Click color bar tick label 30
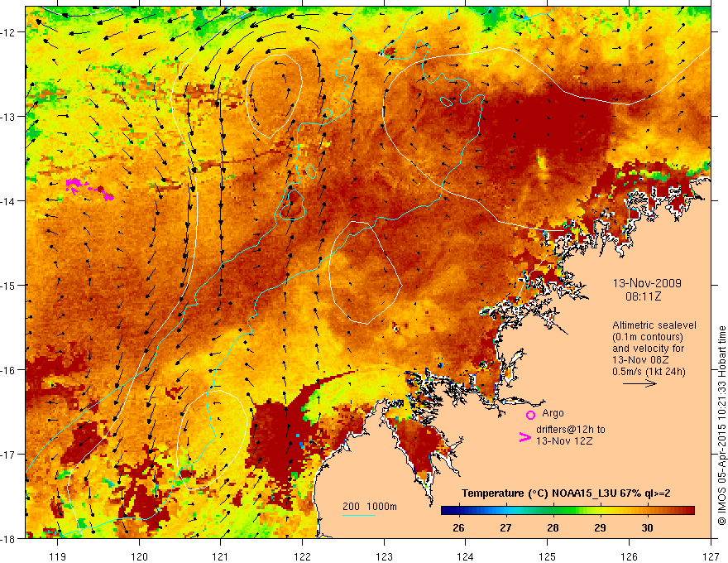This screenshot has height=563, width=728. (647, 527)
